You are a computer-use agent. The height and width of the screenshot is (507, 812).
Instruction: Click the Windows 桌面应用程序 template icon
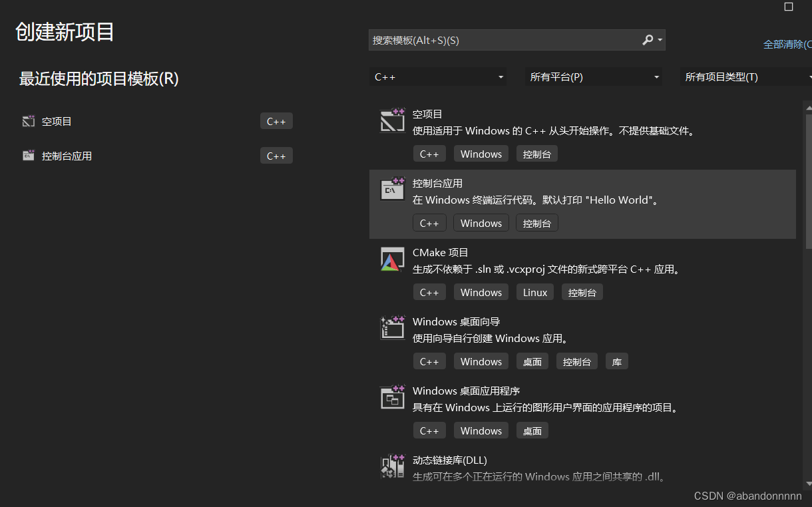[x=392, y=397]
